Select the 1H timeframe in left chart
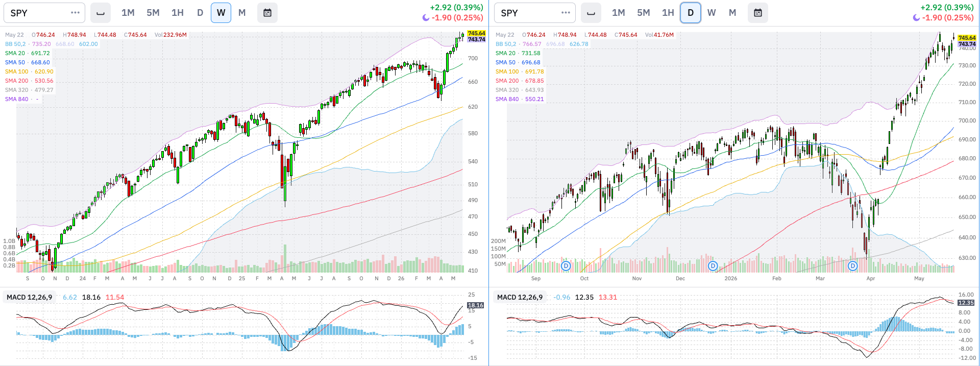980x366 pixels. click(x=178, y=13)
